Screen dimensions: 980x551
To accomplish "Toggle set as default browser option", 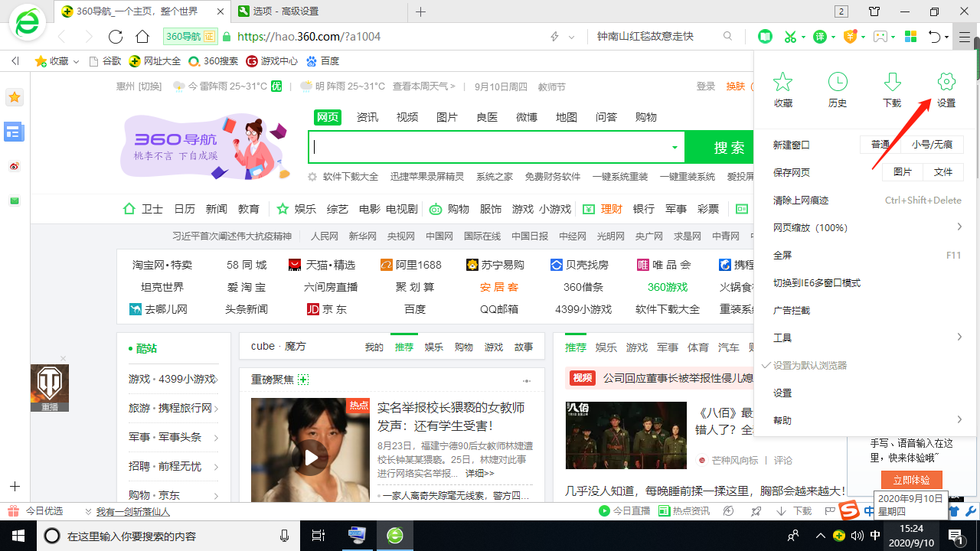I will coord(810,366).
